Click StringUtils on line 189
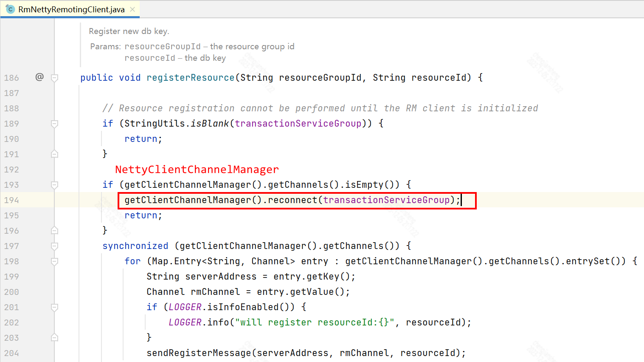The image size is (644, 362). pos(155,124)
